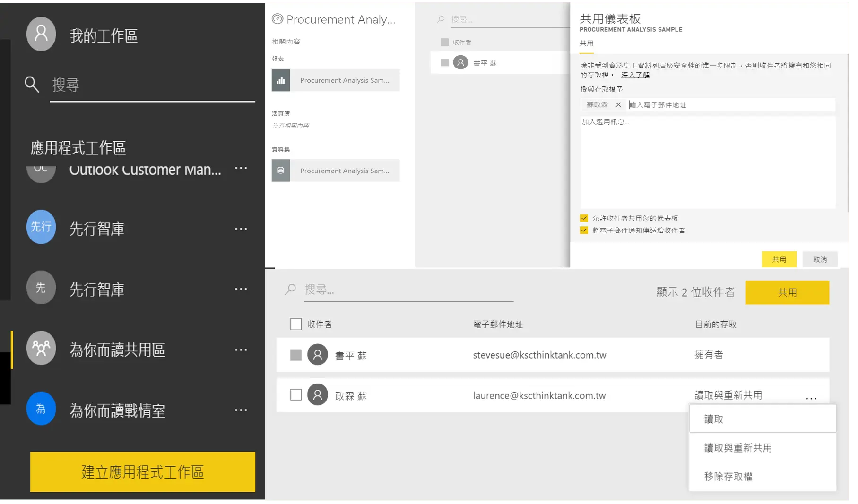Viewport: 858px width, 504px height.
Task: Remove 蘇政霖 tag with the X icon
Action: (619, 105)
